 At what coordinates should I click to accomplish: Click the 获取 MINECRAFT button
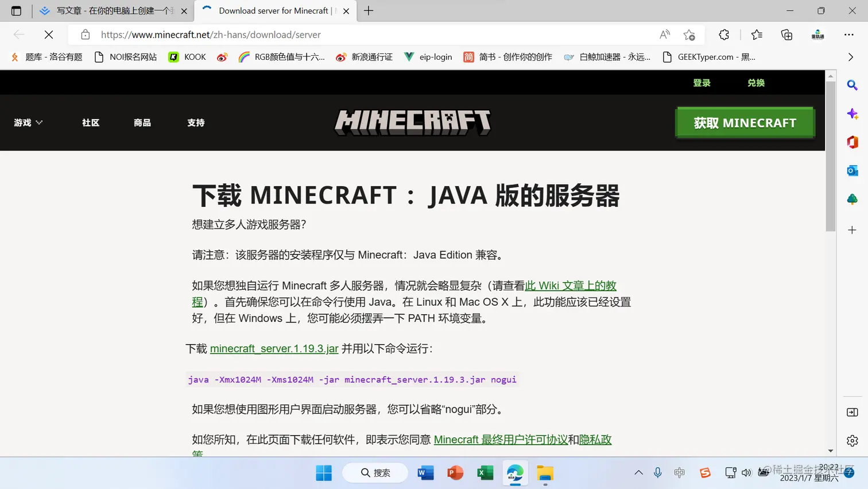coord(745,122)
